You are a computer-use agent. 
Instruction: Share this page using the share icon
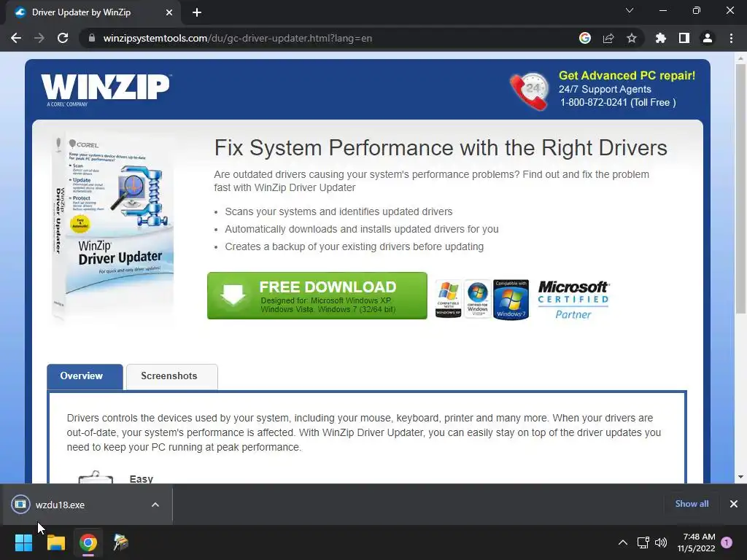608,38
